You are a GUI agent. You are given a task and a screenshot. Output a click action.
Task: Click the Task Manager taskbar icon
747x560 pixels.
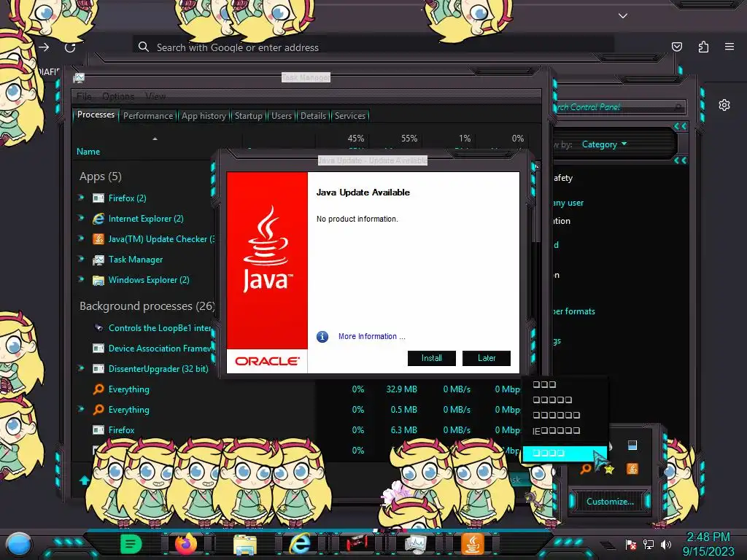(x=415, y=544)
